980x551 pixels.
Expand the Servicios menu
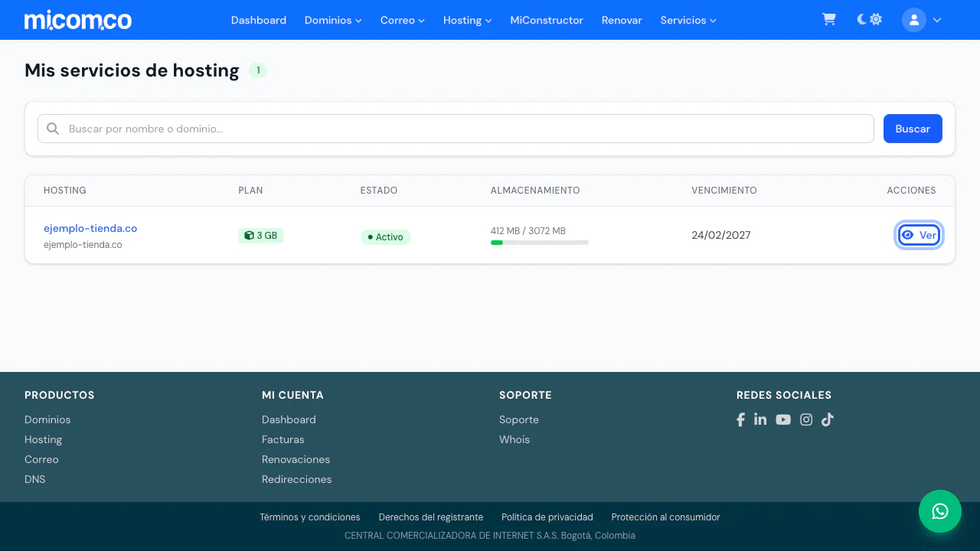click(688, 20)
